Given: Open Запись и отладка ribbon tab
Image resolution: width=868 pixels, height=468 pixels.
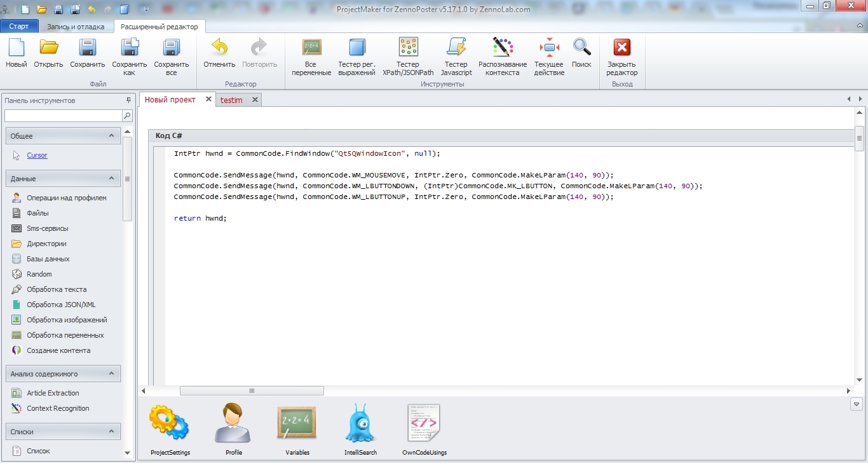Looking at the screenshot, I should (76, 27).
